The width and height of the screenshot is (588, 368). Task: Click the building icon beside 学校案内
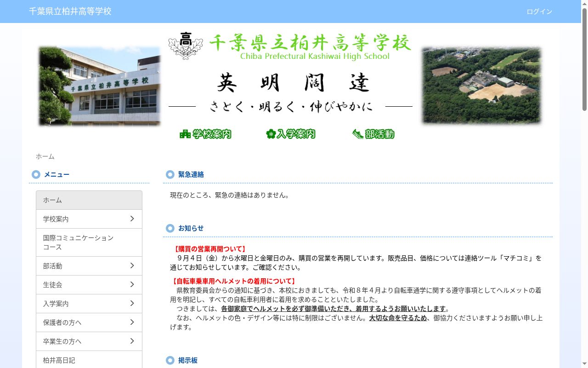coord(185,134)
